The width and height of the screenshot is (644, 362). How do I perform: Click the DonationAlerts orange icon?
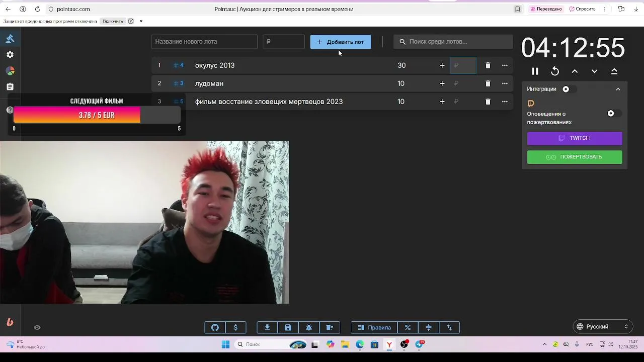click(531, 103)
